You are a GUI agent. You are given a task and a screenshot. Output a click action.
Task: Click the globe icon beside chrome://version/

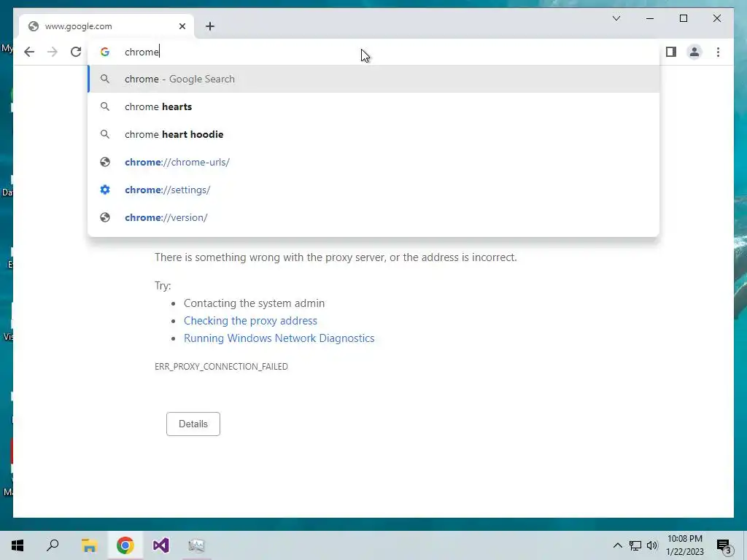(x=105, y=217)
